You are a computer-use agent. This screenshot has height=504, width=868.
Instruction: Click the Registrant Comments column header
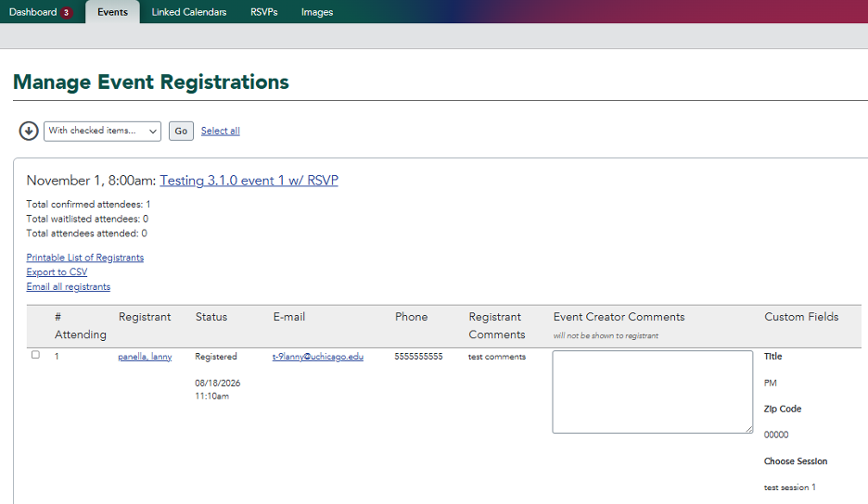(497, 326)
